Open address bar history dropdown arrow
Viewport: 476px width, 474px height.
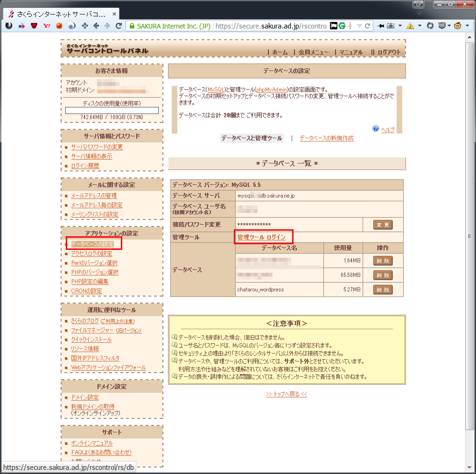click(359, 26)
